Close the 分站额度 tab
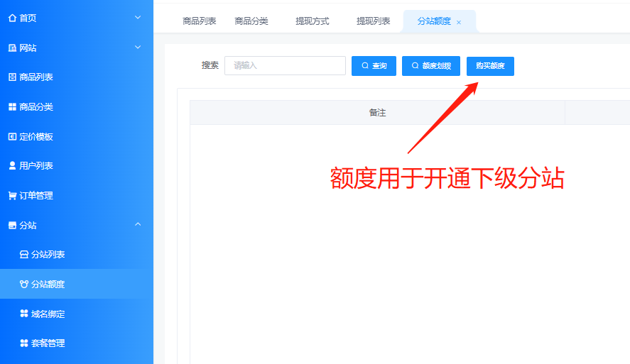Screen dimensions: 630x364 pos(459,23)
